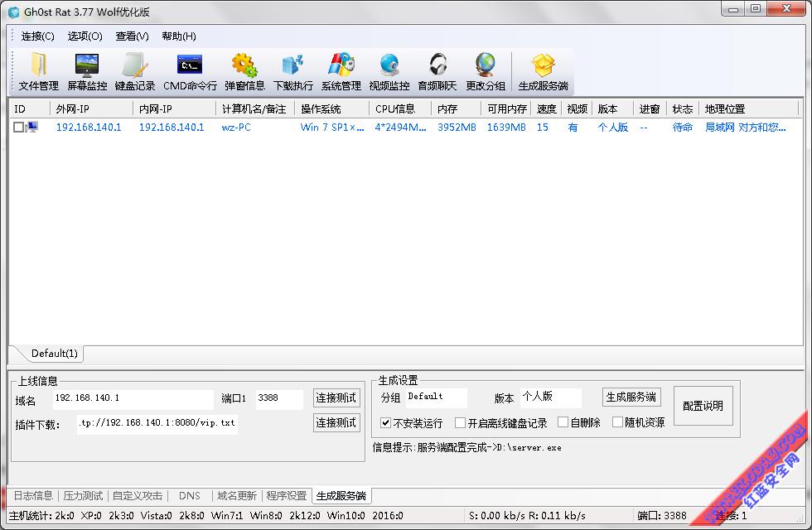Sort by the 外网-IP column header
Image resolution: width=812 pixels, height=530 pixels.
click(x=92, y=108)
